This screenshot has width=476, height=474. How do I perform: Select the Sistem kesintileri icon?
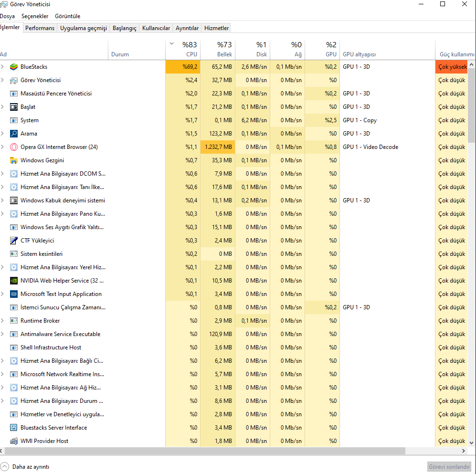point(14,253)
